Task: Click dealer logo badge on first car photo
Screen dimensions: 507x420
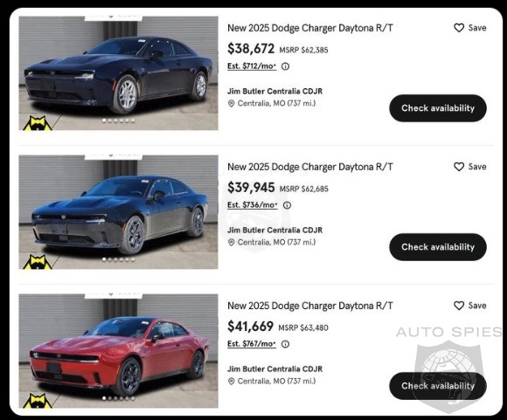Action: [x=38, y=123]
